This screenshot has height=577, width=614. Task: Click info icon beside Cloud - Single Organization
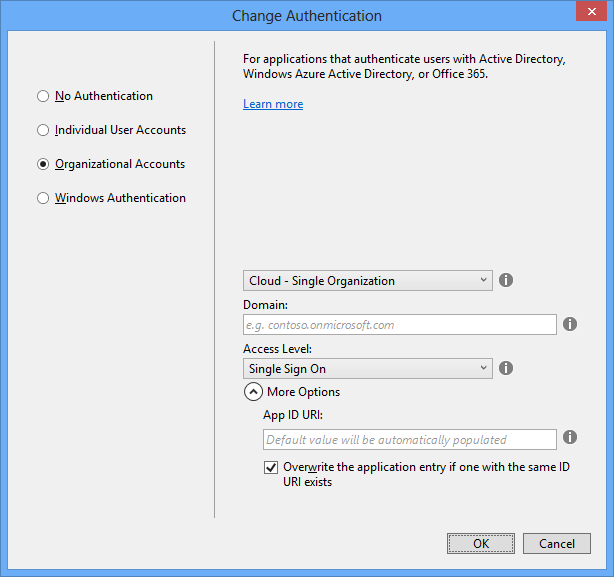tap(506, 281)
